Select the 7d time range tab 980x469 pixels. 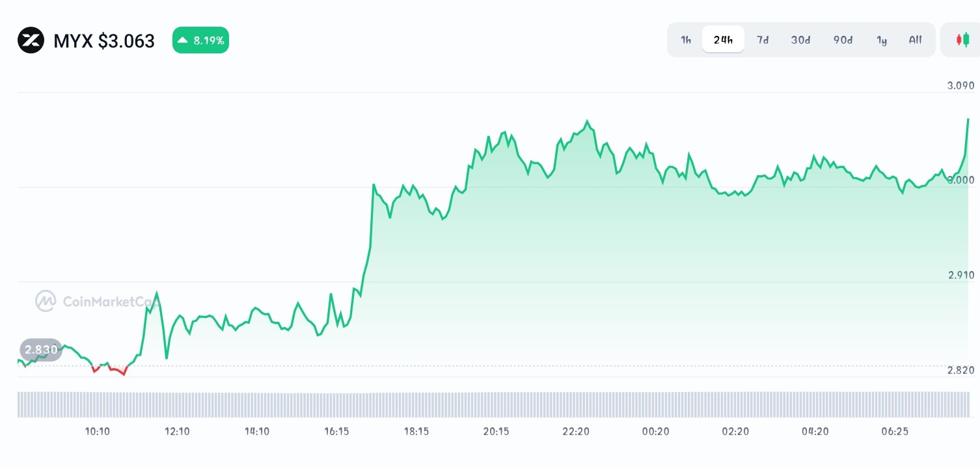click(763, 40)
